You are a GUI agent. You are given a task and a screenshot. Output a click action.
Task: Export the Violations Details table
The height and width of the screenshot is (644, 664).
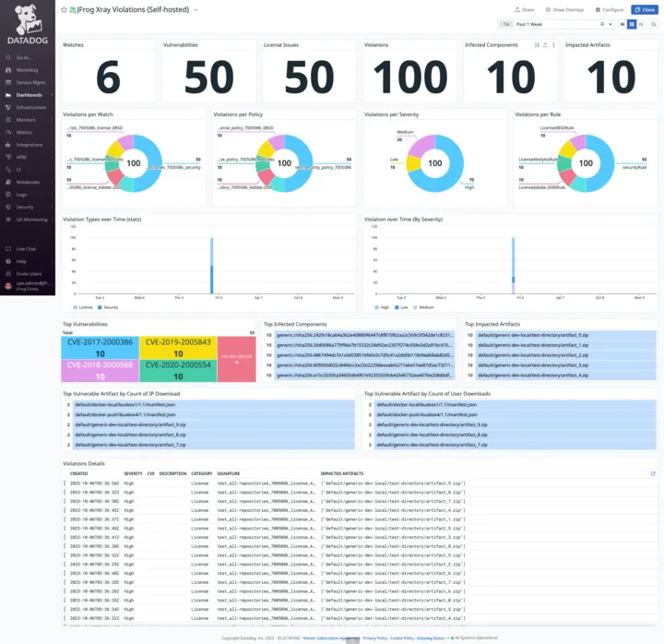click(653, 473)
